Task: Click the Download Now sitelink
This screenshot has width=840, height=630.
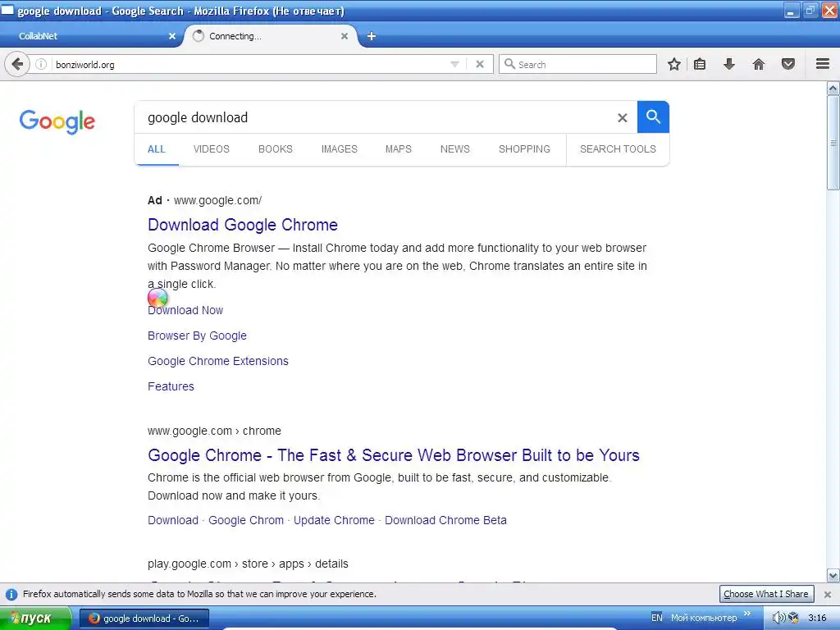Action: pyautogui.click(x=185, y=310)
